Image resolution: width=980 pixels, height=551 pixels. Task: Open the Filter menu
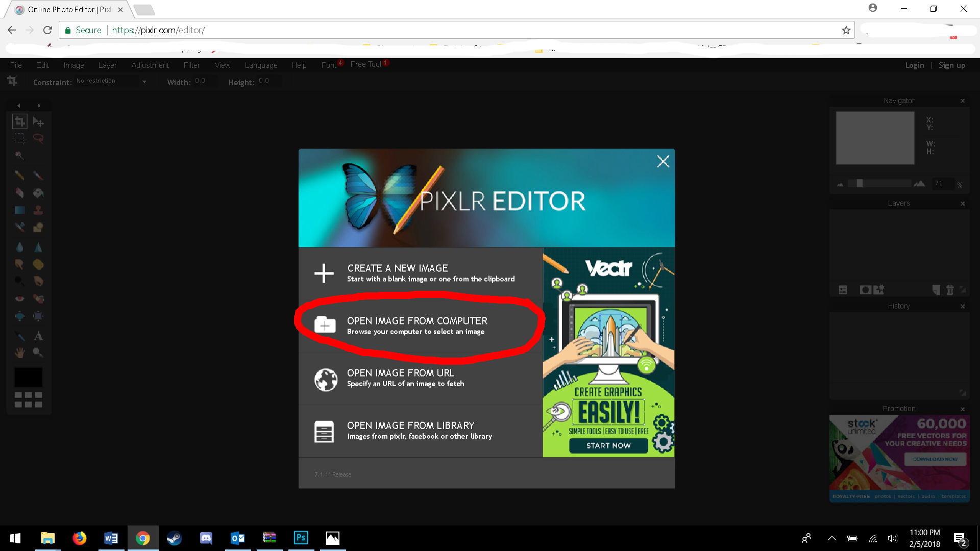pyautogui.click(x=191, y=65)
